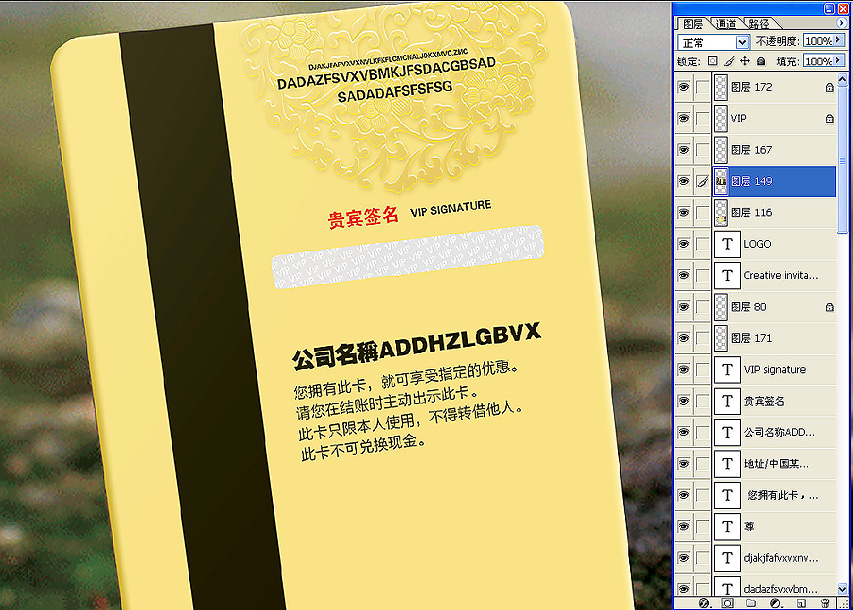
Task: Click the T icon of 尊 layer
Action: tap(727, 527)
